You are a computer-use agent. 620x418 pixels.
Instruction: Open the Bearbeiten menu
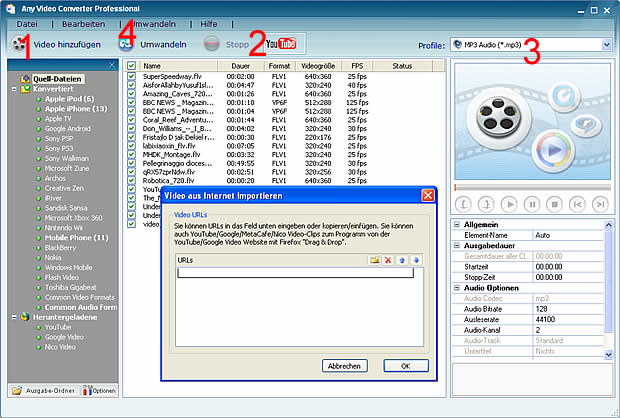(83, 24)
